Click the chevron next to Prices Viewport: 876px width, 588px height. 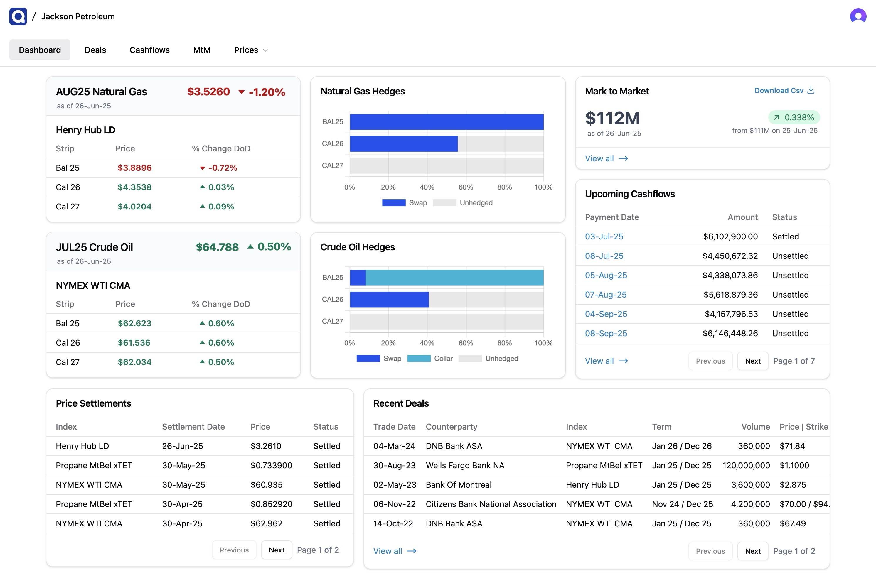(265, 50)
